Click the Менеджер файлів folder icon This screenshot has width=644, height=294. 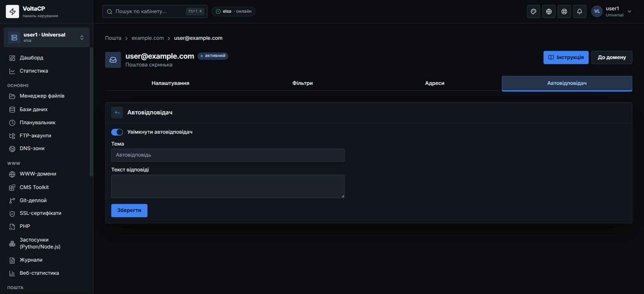(12, 96)
